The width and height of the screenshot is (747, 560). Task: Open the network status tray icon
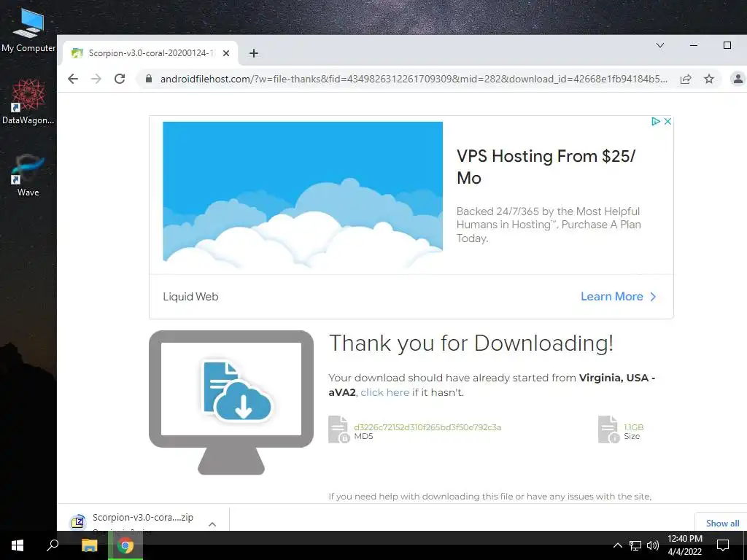point(635,545)
